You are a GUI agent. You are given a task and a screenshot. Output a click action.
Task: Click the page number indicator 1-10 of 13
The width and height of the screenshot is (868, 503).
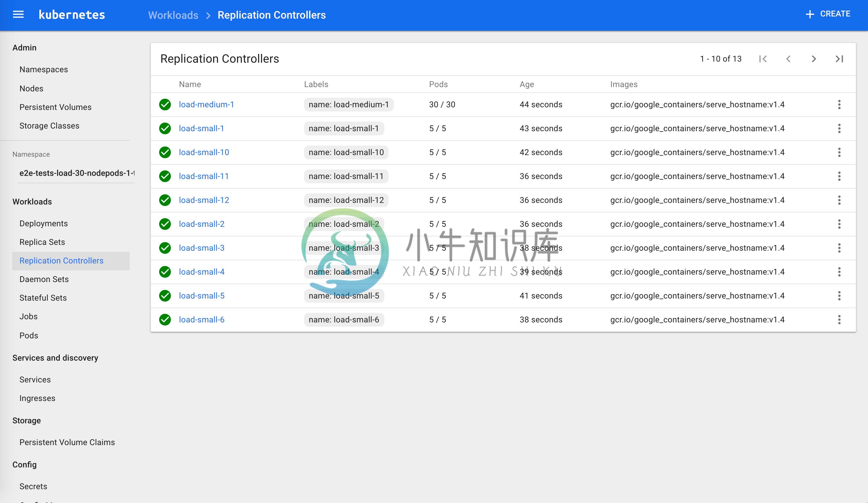(719, 59)
